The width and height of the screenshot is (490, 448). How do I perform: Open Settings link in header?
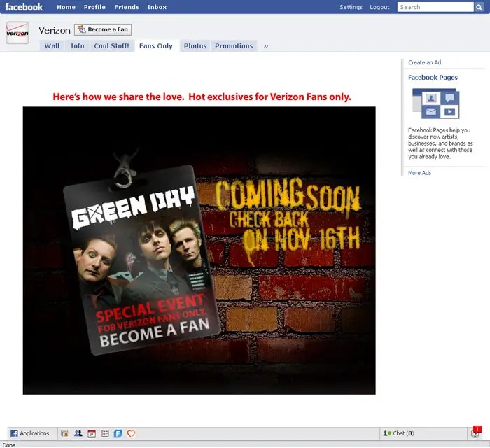point(351,7)
